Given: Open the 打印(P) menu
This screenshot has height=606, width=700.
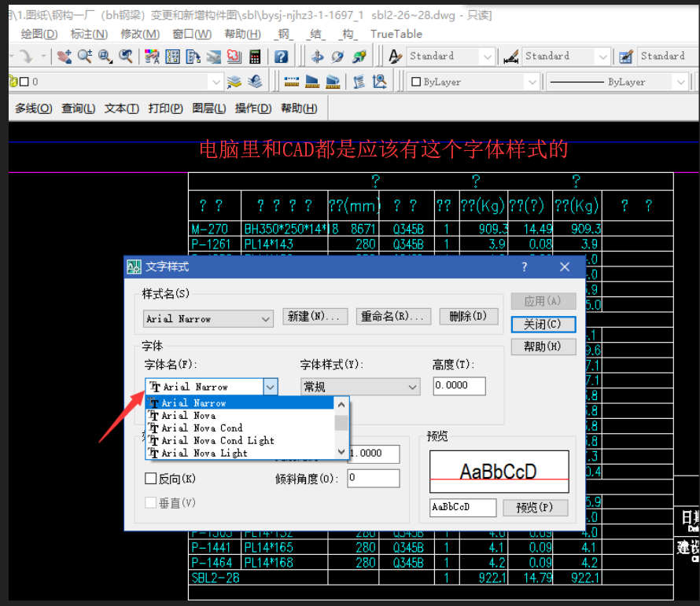Looking at the screenshot, I should (x=166, y=108).
